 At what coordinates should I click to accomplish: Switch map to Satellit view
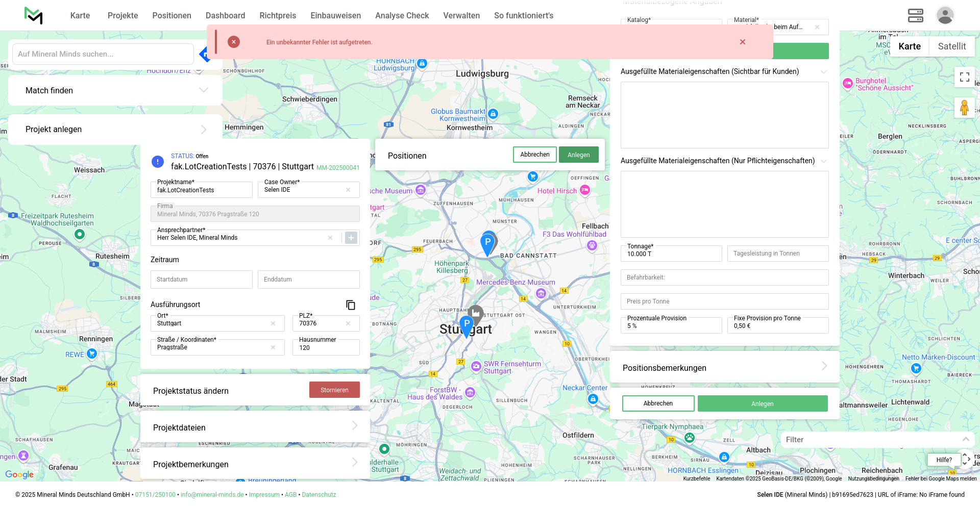[951, 46]
